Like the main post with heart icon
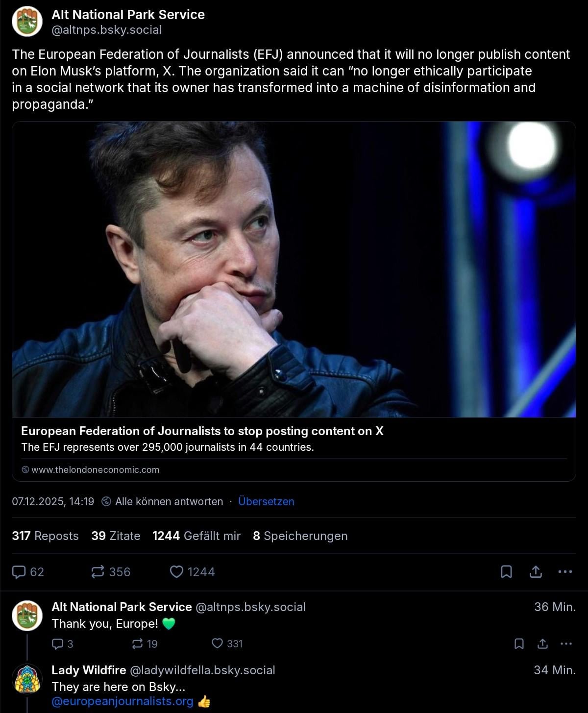 click(x=176, y=572)
